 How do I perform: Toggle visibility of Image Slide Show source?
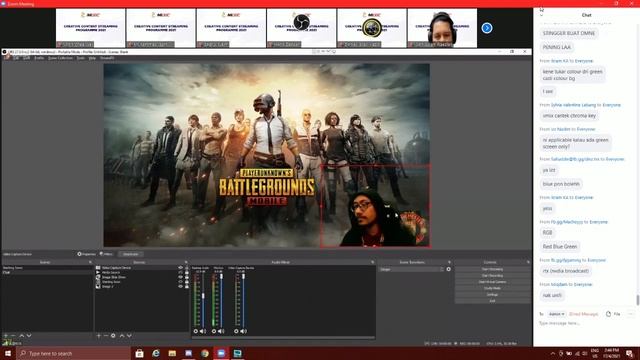click(x=180, y=277)
